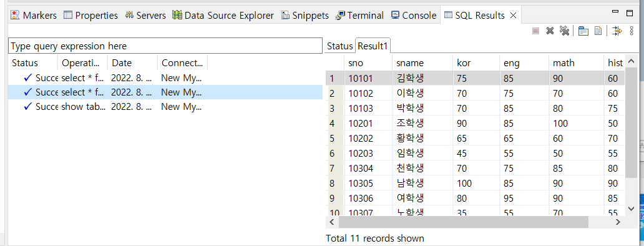Viewport: 644px width, 246px height.
Task: Open the Data Source Explorer tab
Action: point(223,16)
